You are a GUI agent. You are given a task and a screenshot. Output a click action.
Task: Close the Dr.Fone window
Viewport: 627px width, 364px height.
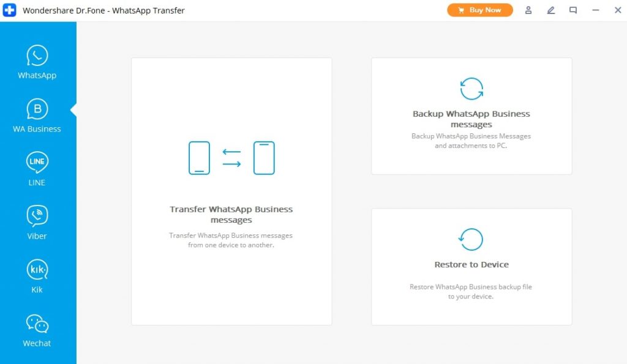(x=618, y=10)
